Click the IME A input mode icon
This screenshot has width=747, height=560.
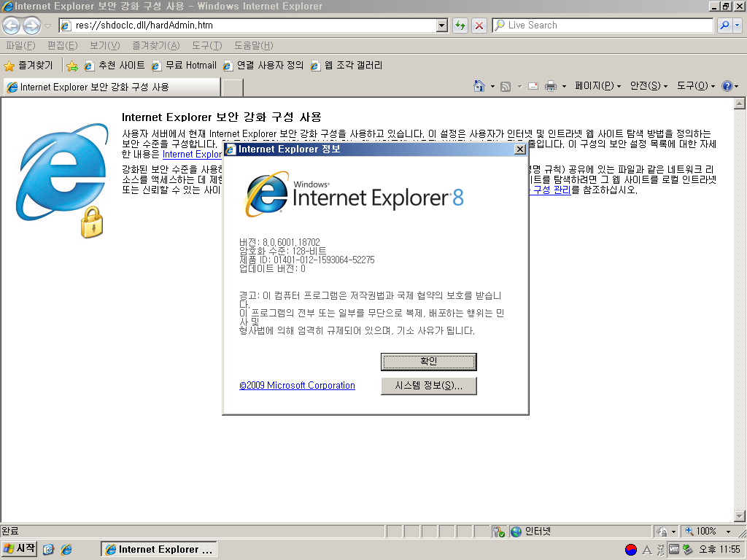click(x=647, y=550)
